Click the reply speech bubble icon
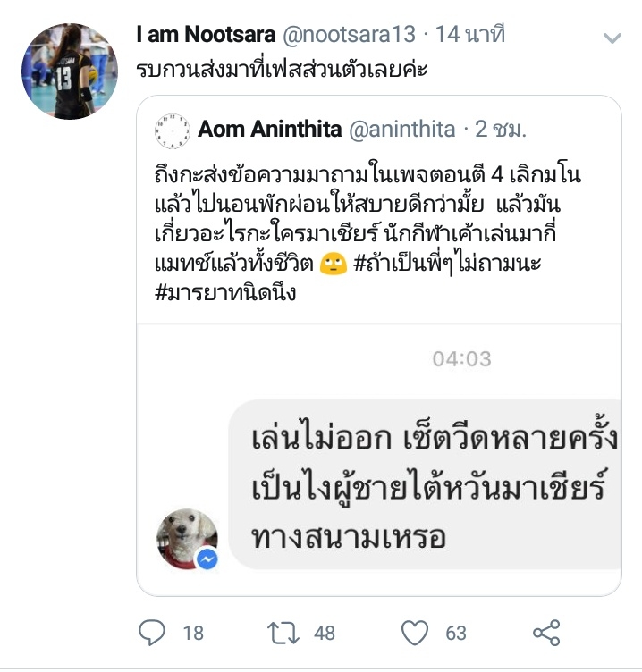 152,633
